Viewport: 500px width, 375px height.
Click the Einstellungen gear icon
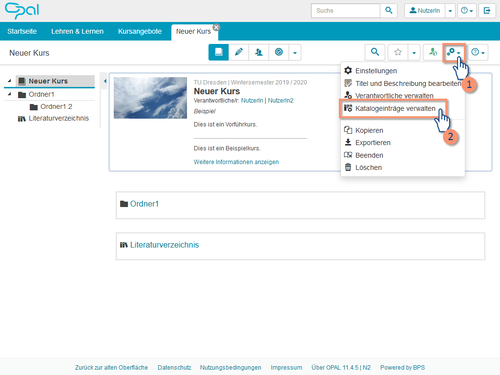point(348,70)
